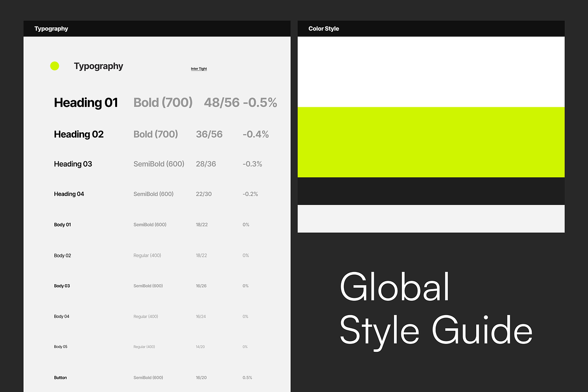Image resolution: width=588 pixels, height=392 pixels.
Task: Select the 48/56 size value
Action: click(x=222, y=102)
